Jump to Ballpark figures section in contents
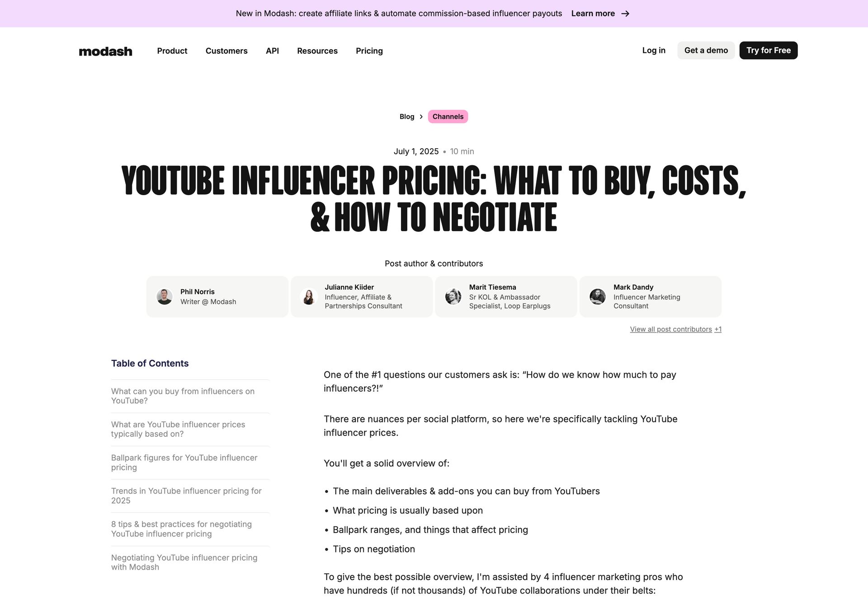This screenshot has width=868, height=613. 184,463
